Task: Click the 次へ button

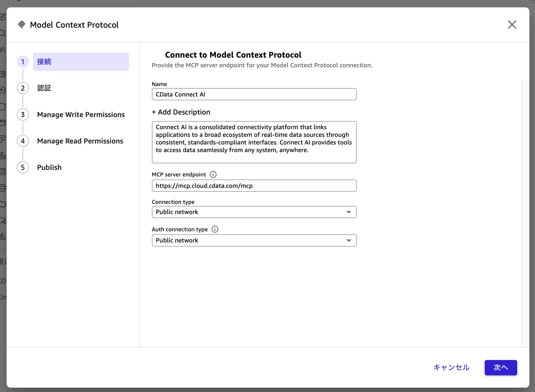Action: coord(501,367)
